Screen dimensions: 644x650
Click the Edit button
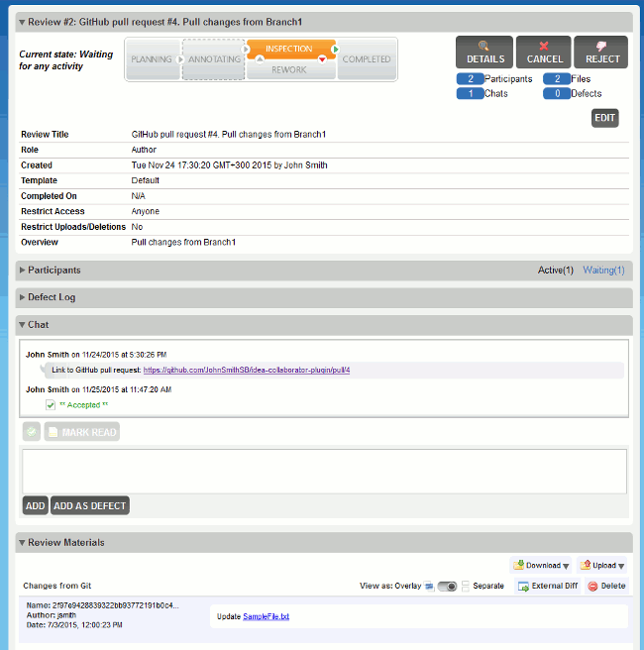(604, 118)
